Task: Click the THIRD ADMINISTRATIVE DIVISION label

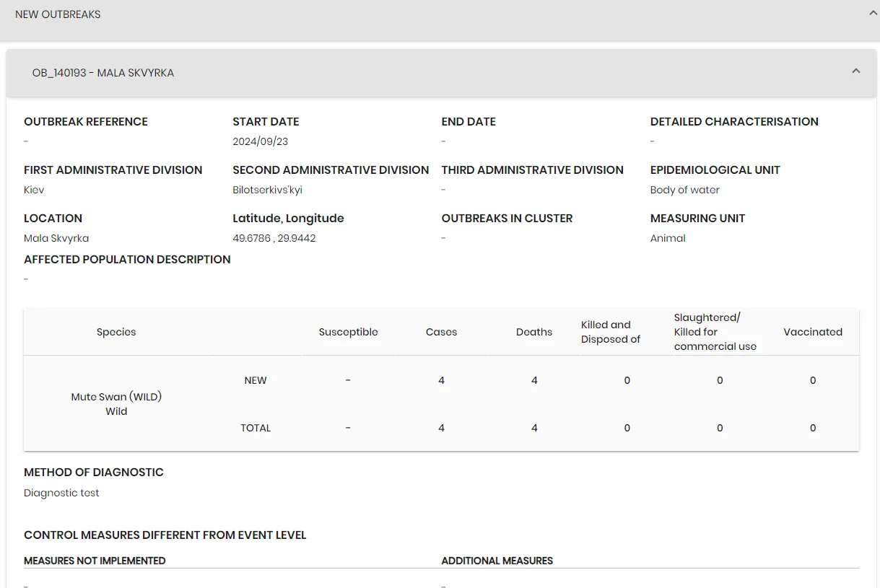Action: coord(533,170)
